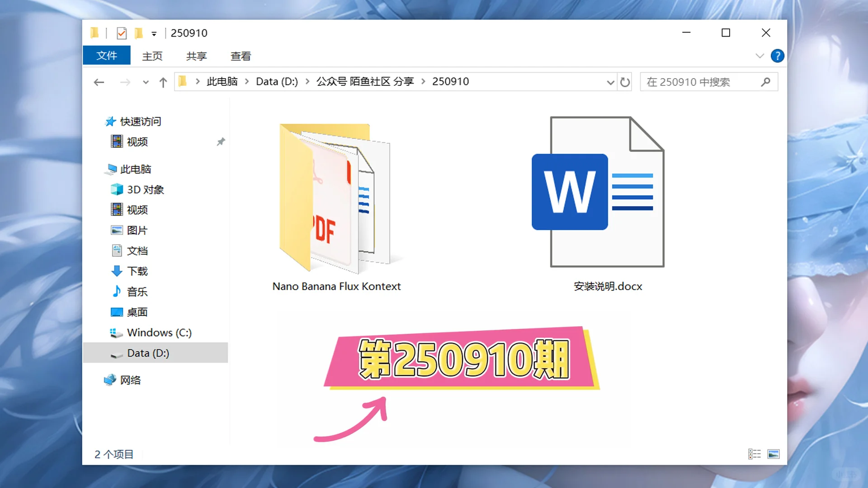This screenshot has height=488, width=868.
Task: Click 此电脑 breadcrumb in address bar
Action: coord(222,82)
